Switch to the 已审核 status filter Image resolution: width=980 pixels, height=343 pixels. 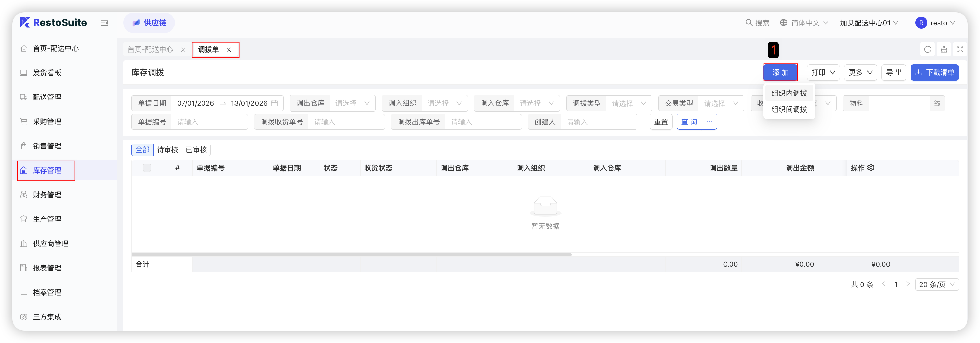click(196, 150)
